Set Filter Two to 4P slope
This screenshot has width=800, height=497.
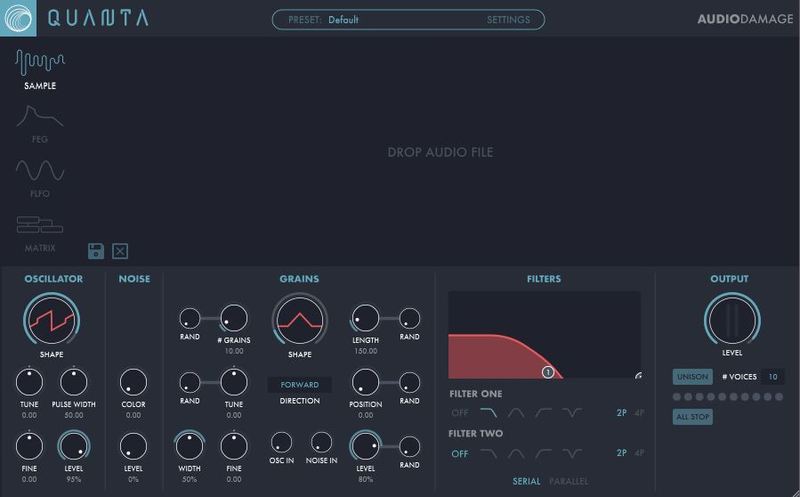point(639,453)
